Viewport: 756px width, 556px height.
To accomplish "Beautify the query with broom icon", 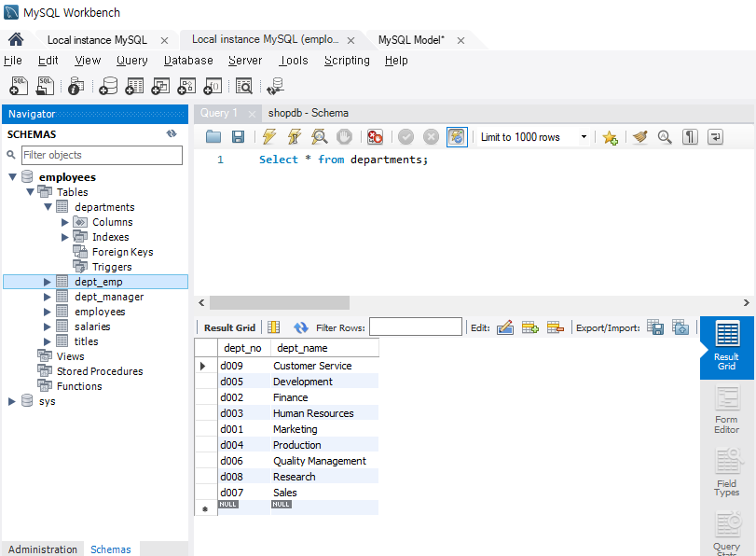I will pos(639,137).
